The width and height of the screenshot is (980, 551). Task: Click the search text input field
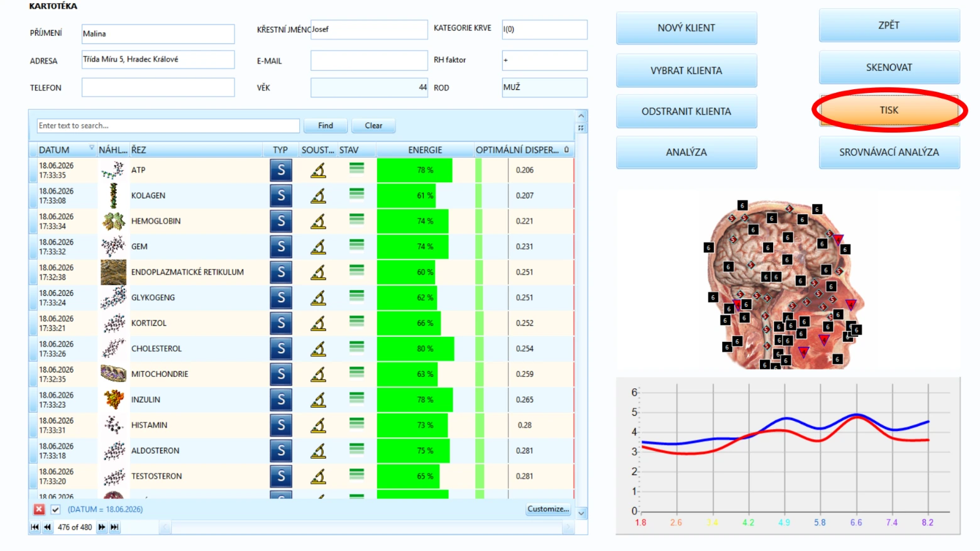click(168, 126)
